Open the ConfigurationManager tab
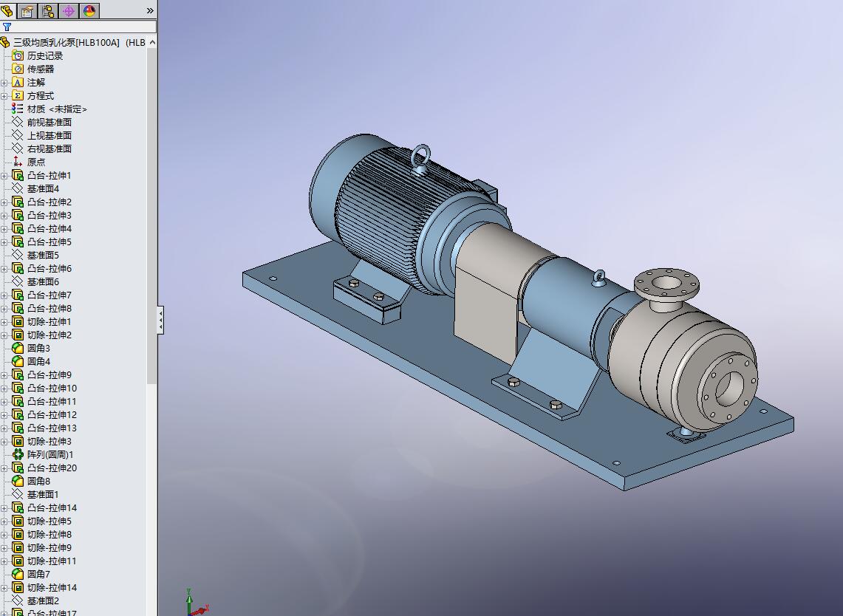This screenshot has width=843, height=616. (x=48, y=10)
